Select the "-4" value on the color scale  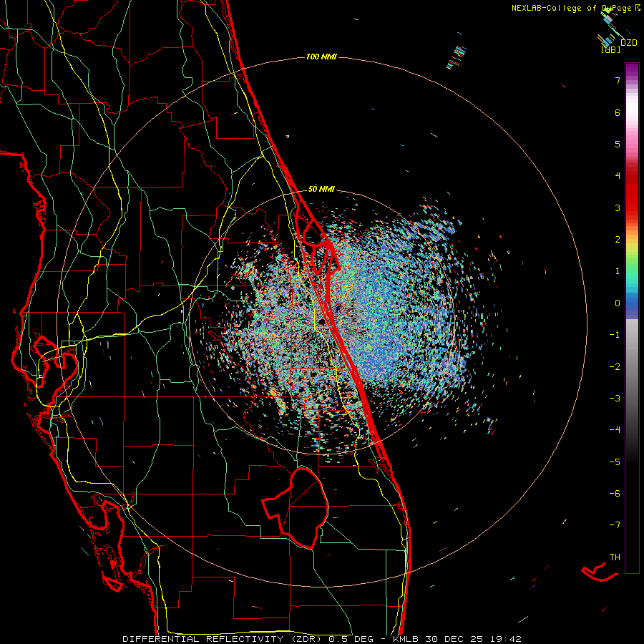(x=615, y=430)
